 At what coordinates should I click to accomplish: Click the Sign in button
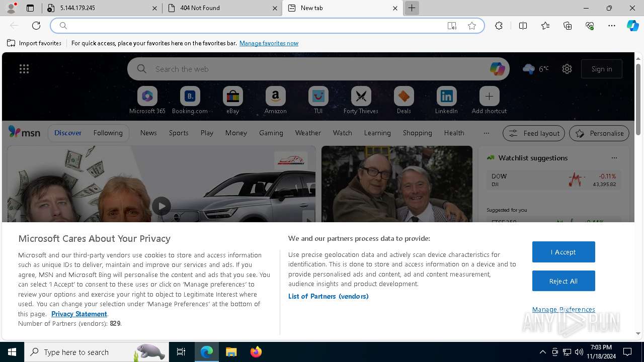(x=602, y=69)
